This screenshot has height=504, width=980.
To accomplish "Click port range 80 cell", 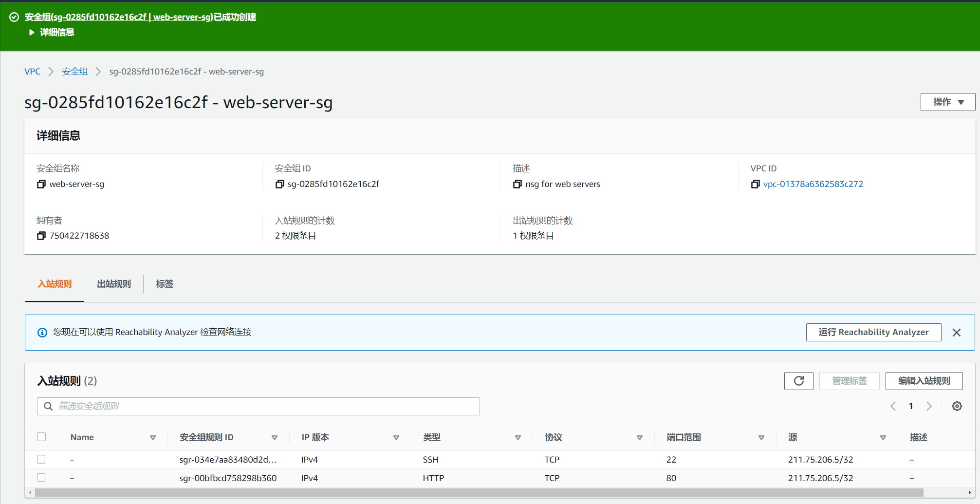I will [x=671, y=478].
